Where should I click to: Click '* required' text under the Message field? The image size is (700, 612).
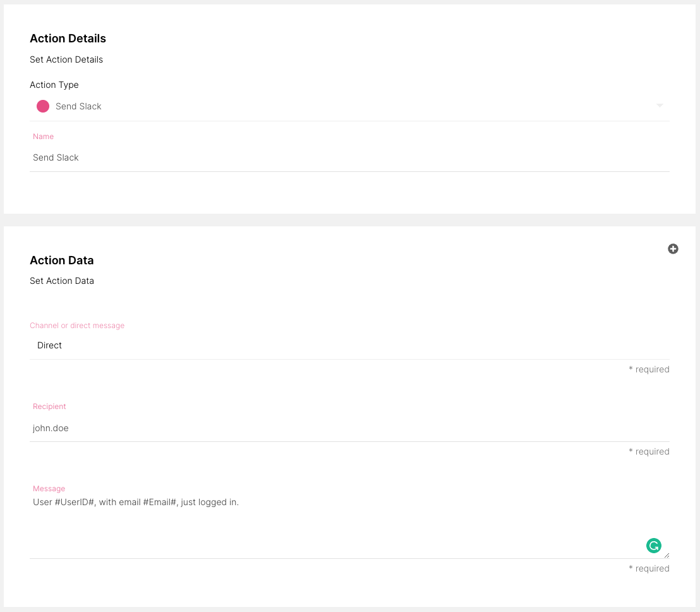click(x=649, y=568)
